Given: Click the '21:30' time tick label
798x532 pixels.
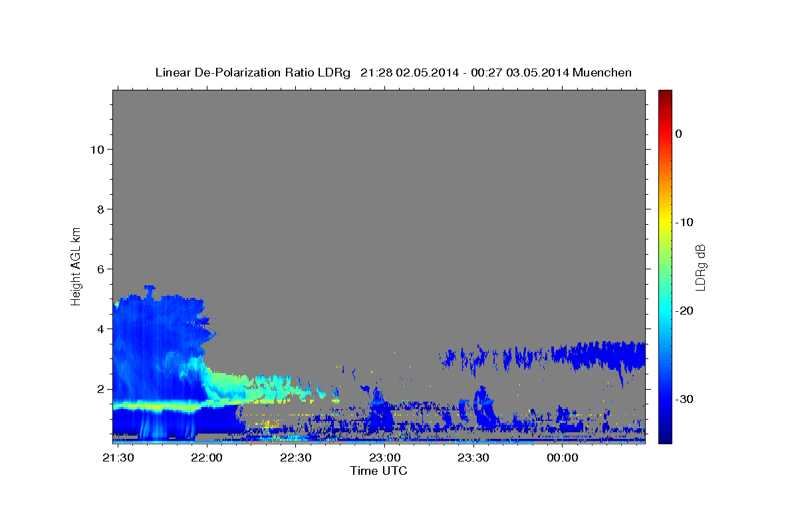Looking at the screenshot, I should (x=118, y=458).
